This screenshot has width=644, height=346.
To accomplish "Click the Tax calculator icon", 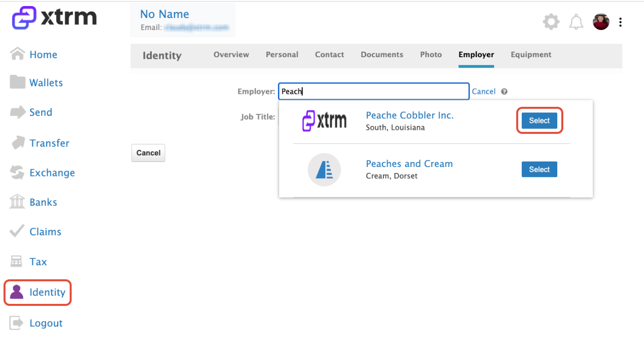I will coord(17,261).
